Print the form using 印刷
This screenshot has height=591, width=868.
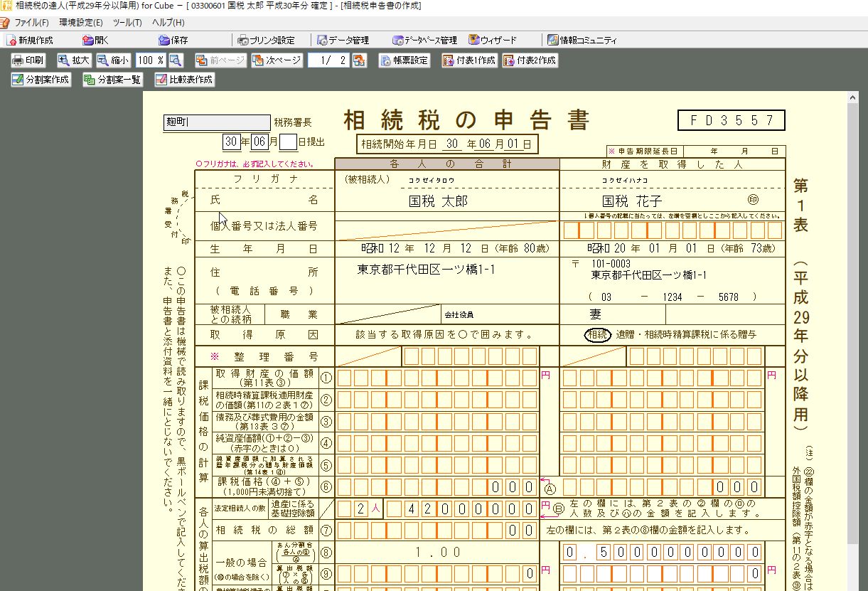pos(28,60)
